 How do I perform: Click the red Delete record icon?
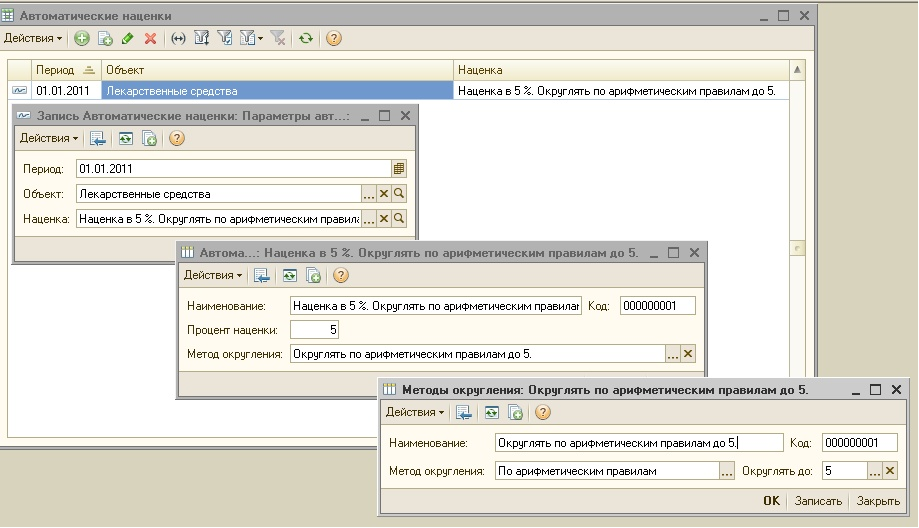pyautogui.click(x=150, y=39)
